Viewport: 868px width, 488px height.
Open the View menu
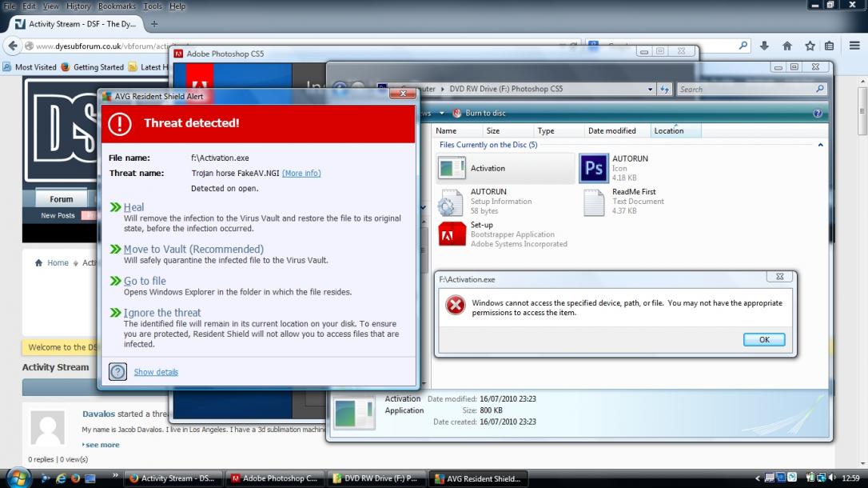(x=50, y=6)
